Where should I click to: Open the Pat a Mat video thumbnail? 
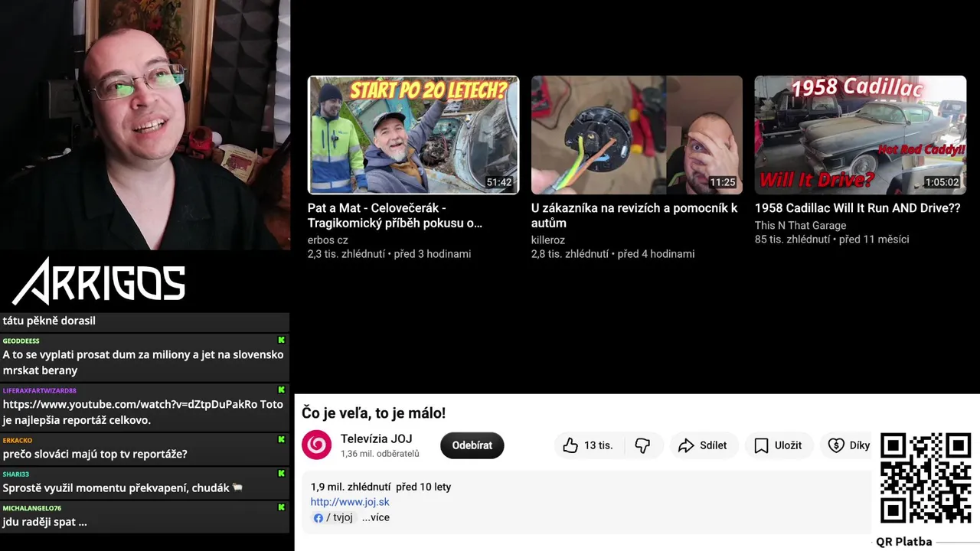click(x=413, y=135)
